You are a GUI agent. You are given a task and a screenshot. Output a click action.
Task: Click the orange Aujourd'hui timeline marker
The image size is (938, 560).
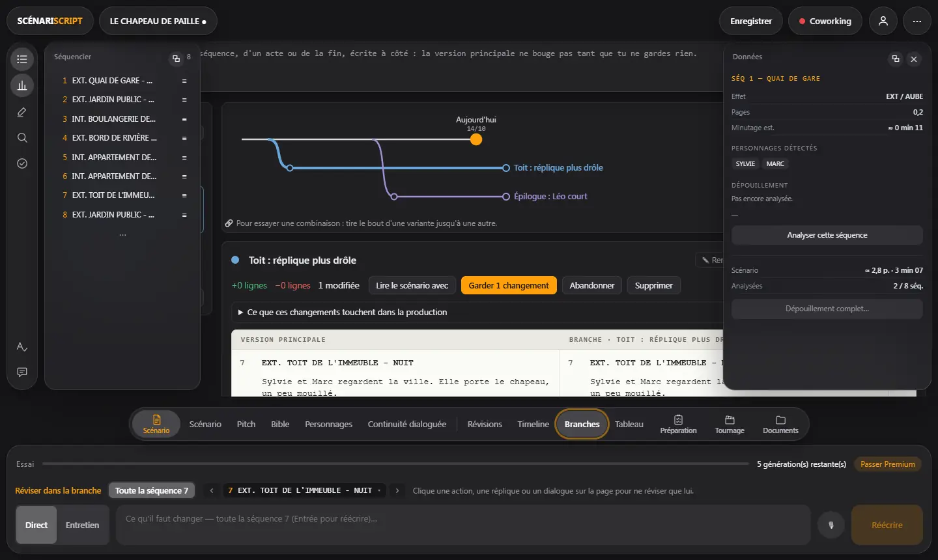476,139
